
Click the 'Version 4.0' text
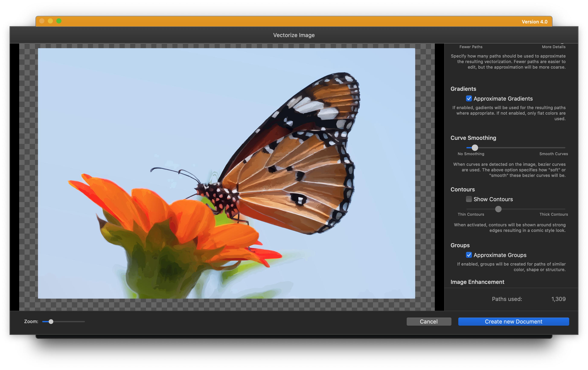(534, 22)
